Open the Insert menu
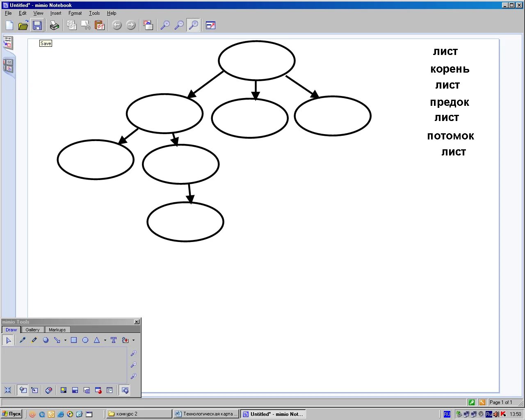 56,13
